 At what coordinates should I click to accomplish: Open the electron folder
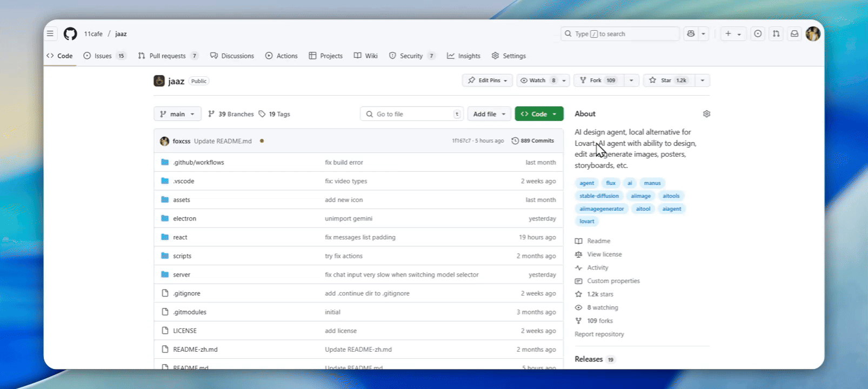pos(184,219)
